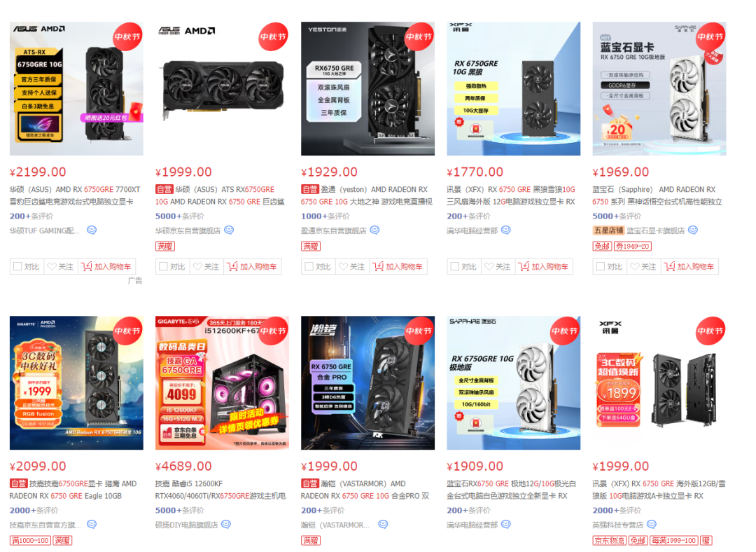Open 技嘉 酷睿i5 12600KF gaming PC title link
The image size is (756, 552).
tap(220, 490)
